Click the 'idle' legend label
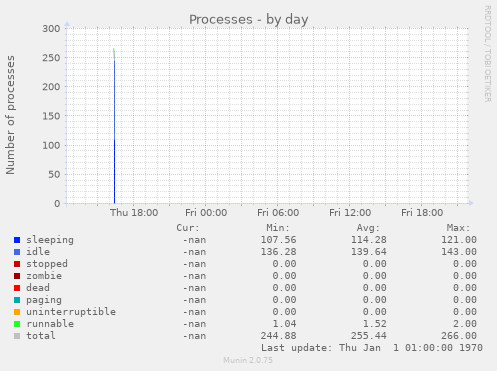497x371 pixels. pos(38,252)
